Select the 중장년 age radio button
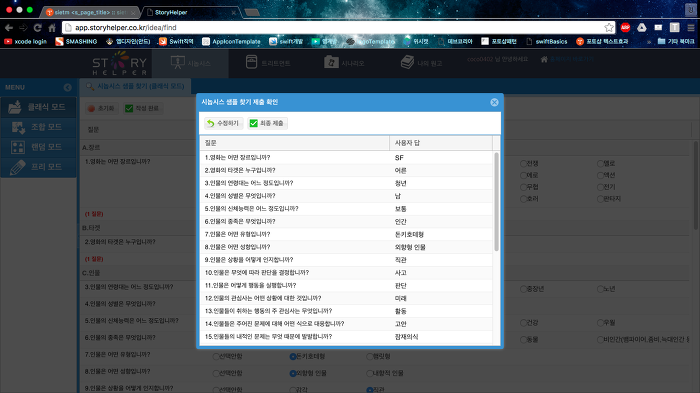700x393 pixels. 523,289
